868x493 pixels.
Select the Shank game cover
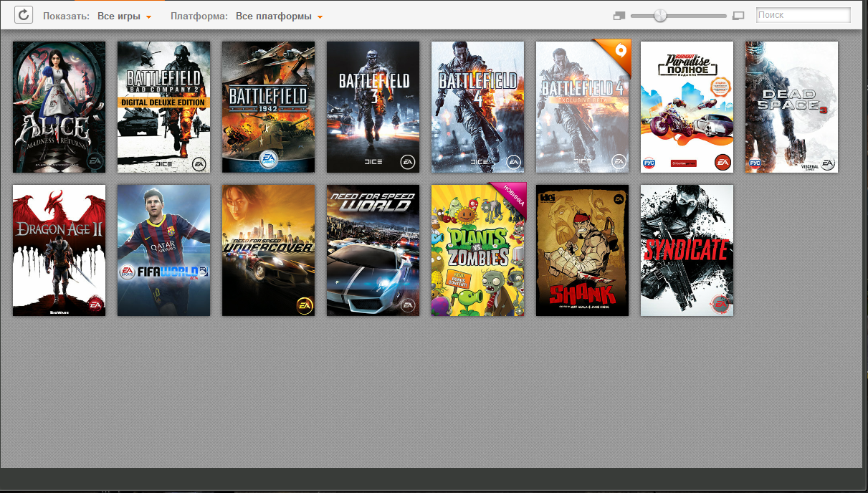pyautogui.click(x=582, y=250)
